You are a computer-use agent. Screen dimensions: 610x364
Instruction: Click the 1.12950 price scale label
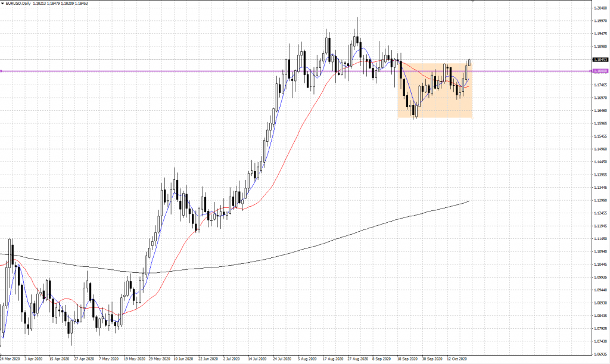click(x=600, y=200)
